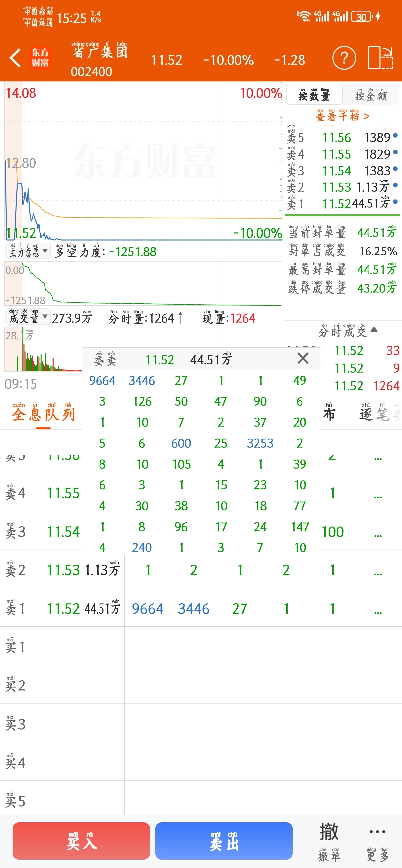Select the tab ending in 布

329,413
